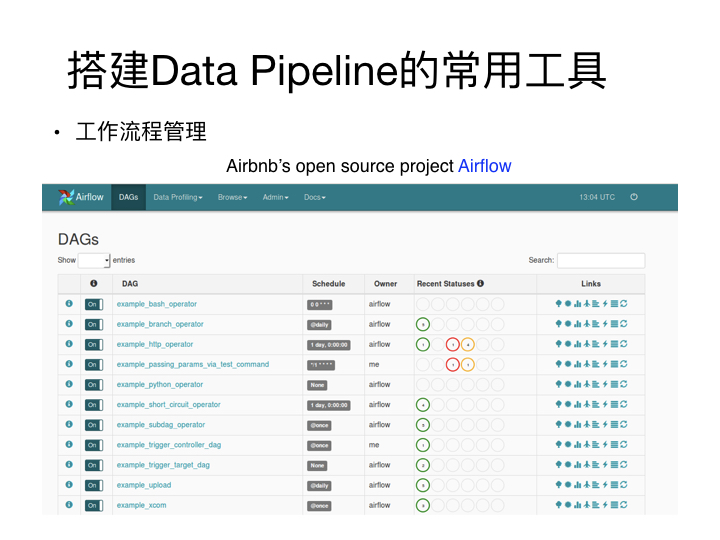Click green status circle for example_upload

point(423,485)
